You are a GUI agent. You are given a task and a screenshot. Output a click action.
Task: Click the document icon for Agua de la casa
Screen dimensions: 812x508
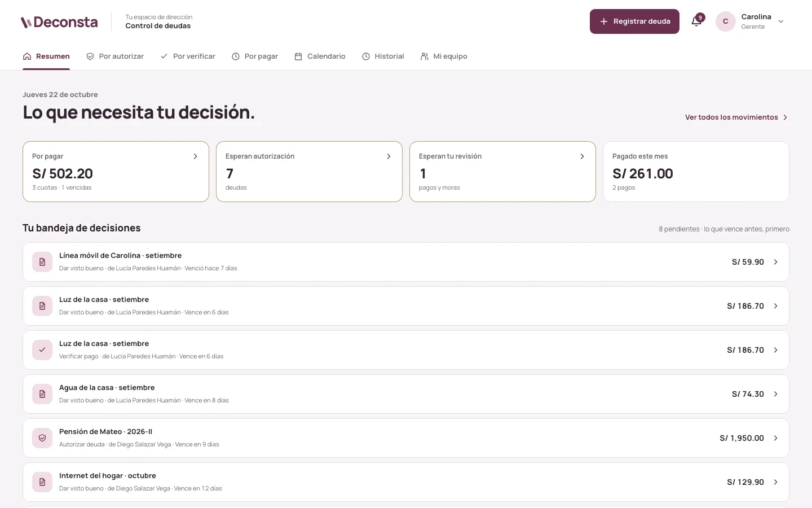tap(42, 394)
